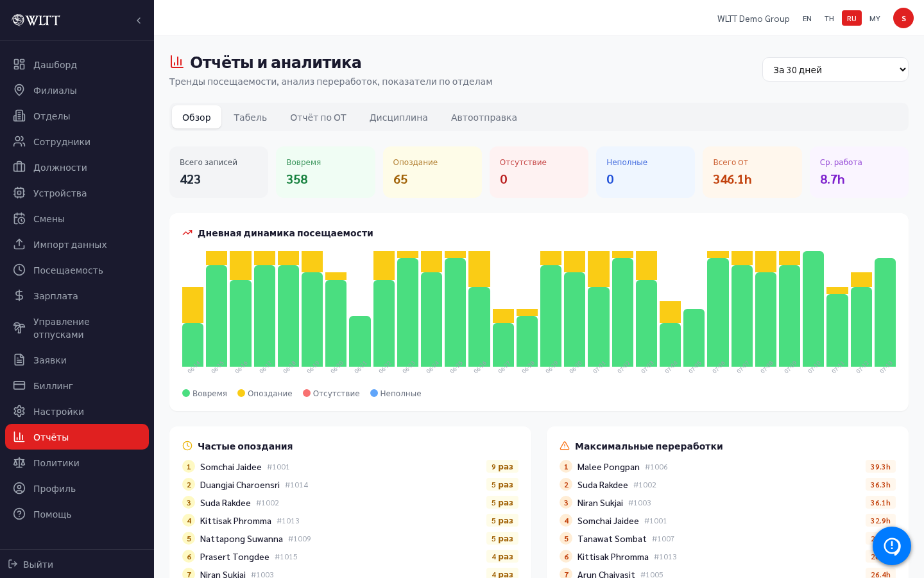Image resolution: width=924 pixels, height=578 pixels.
Task: Click the 9 раз lateness badge
Action: tap(502, 467)
